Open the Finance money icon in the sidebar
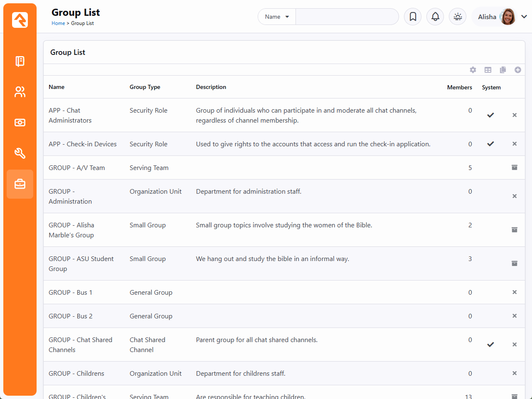Image resolution: width=532 pixels, height=399 pixels. [x=20, y=123]
